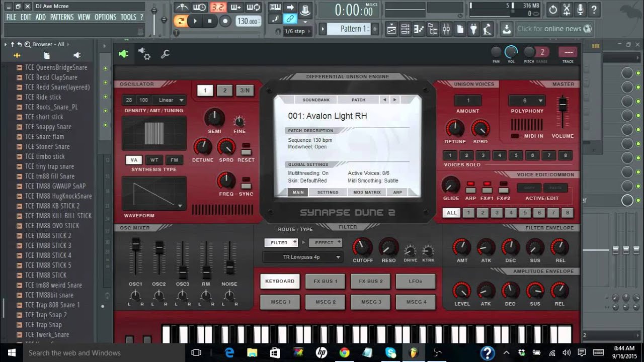Open plugin options plug-and-gear icon
Screen dimensions: 644x362
click(144, 54)
